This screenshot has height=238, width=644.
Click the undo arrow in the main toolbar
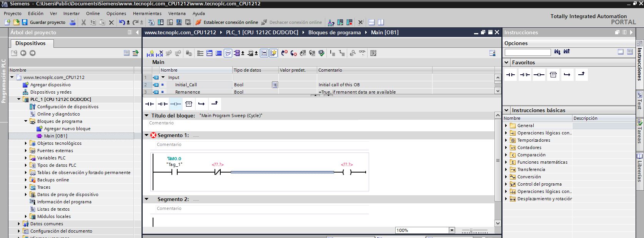122,22
